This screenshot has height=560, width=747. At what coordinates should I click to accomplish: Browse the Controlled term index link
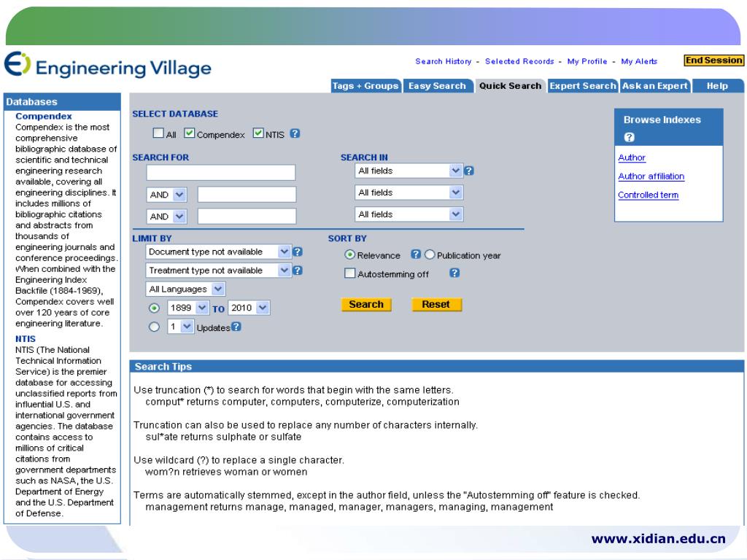648,195
